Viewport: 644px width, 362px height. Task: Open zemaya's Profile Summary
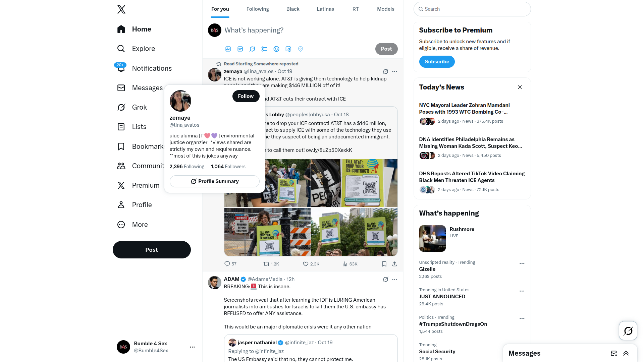pos(215,181)
